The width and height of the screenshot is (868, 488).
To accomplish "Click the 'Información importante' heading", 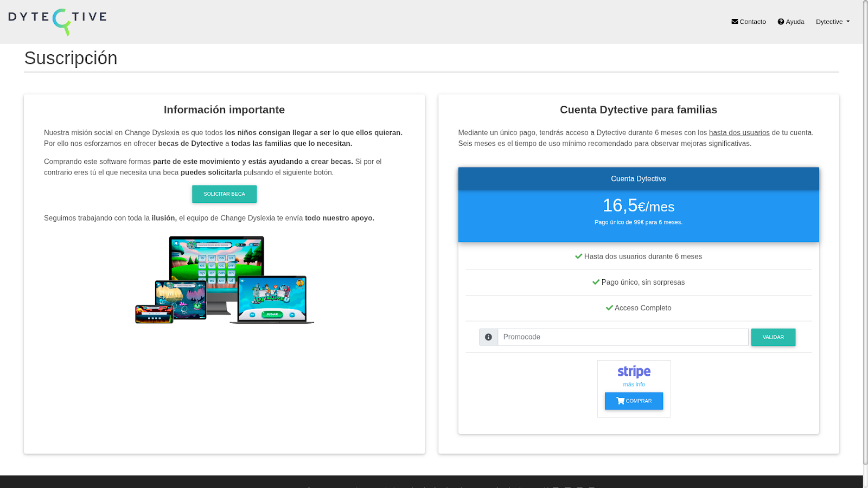I will [224, 110].
